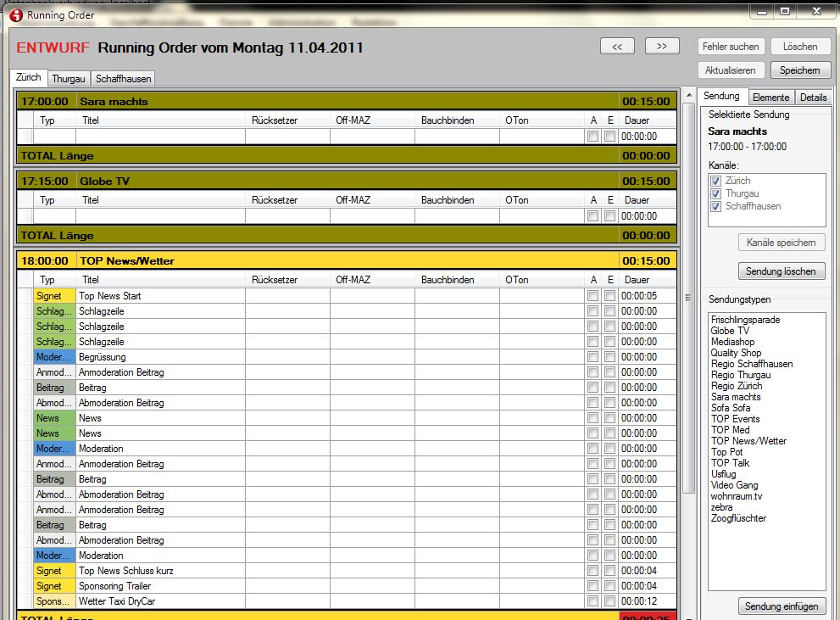Select TOP Talk in Sendungstypen list
Screen dimensions: 840x620
tap(730, 463)
